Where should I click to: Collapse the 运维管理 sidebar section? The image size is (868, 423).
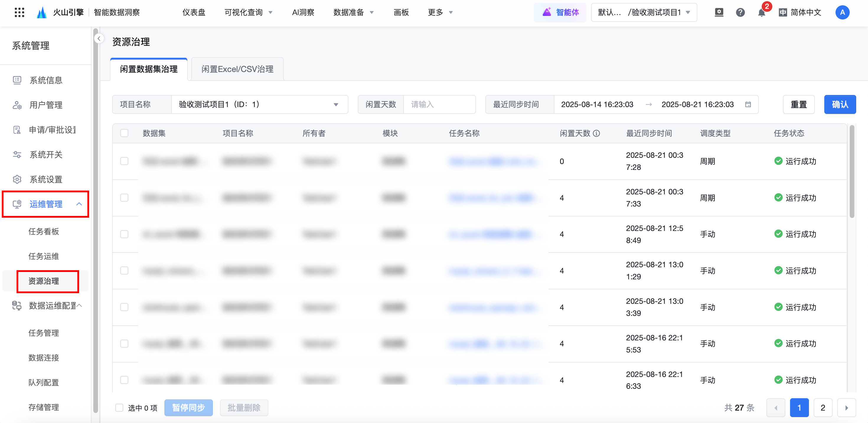(79, 204)
